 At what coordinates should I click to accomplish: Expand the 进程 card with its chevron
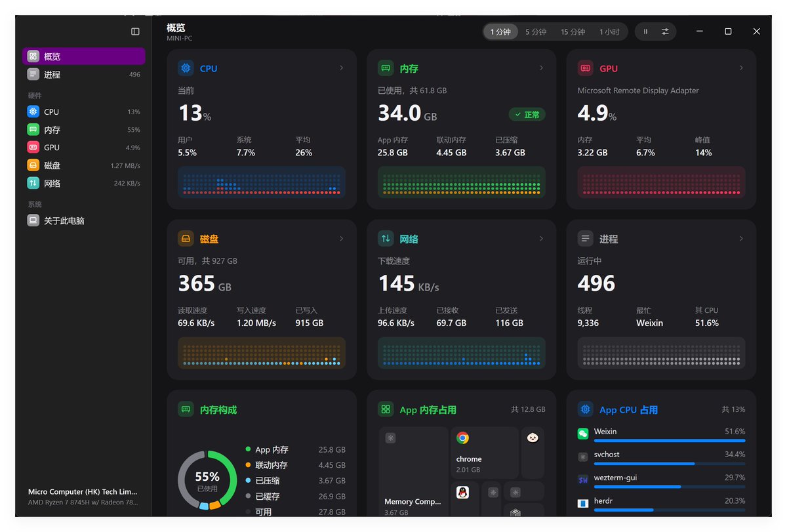(x=741, y=239)
